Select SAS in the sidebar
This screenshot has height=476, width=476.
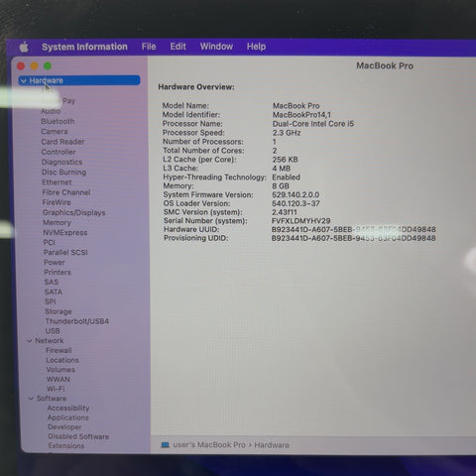[x=52, y=283]
